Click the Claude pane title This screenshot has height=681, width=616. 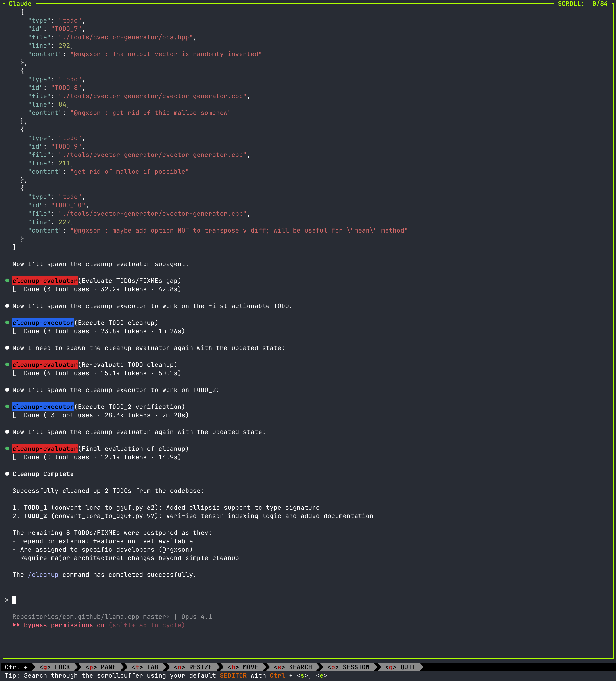[20, 4]
